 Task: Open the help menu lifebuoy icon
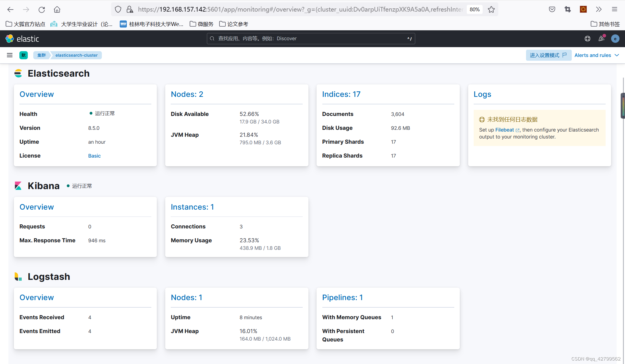[x=587, y=39]
